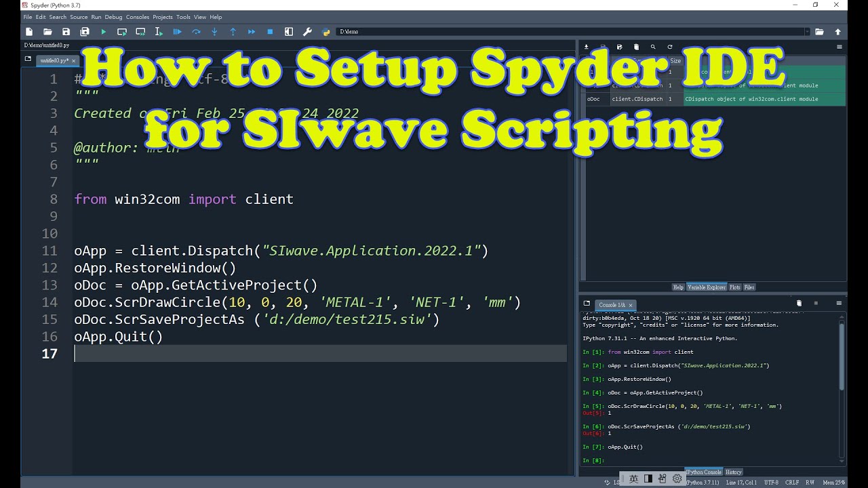Click Save data as in Variable Explorer

pos(619,47)
